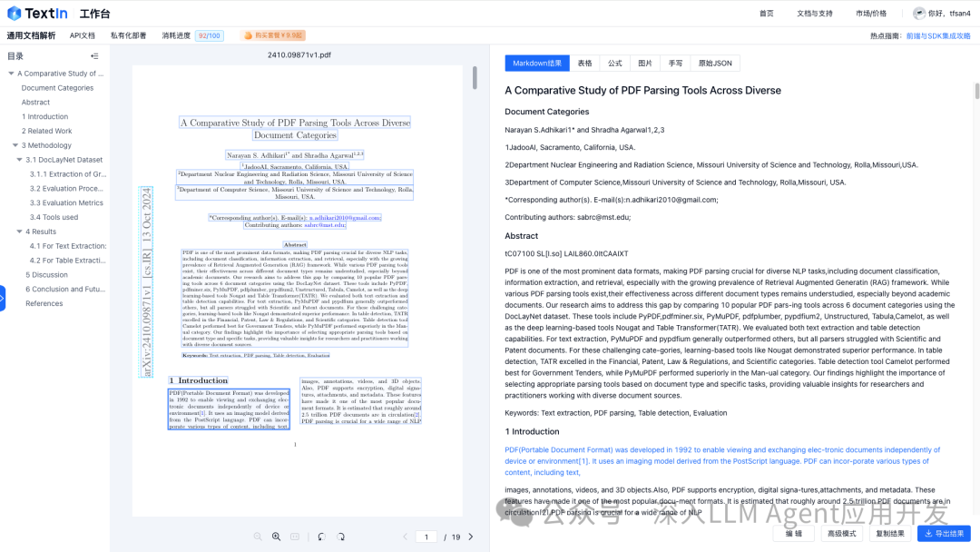Zoom out of the PDF preview
Screen dimensions: 980x552
[x=258, y=537]
